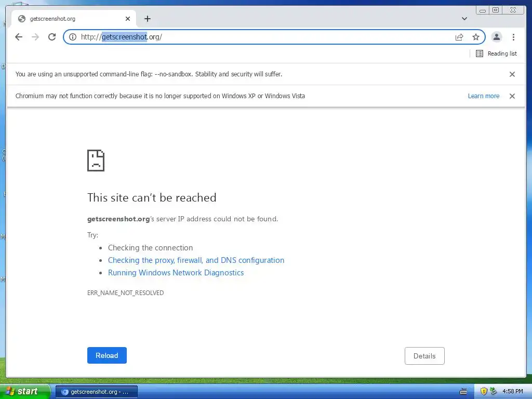Open Learn more link
This screenshot has height=399, width=532.
click(x=484, y=96)
